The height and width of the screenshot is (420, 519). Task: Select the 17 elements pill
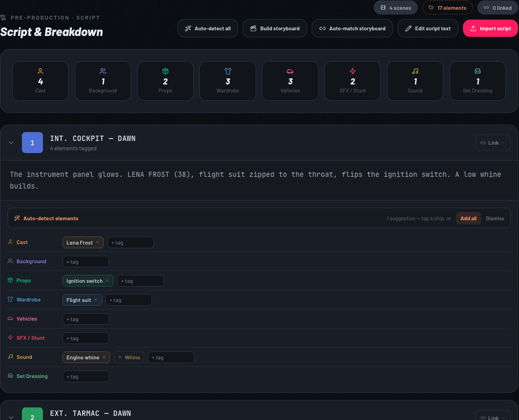[x=447, y=8]
